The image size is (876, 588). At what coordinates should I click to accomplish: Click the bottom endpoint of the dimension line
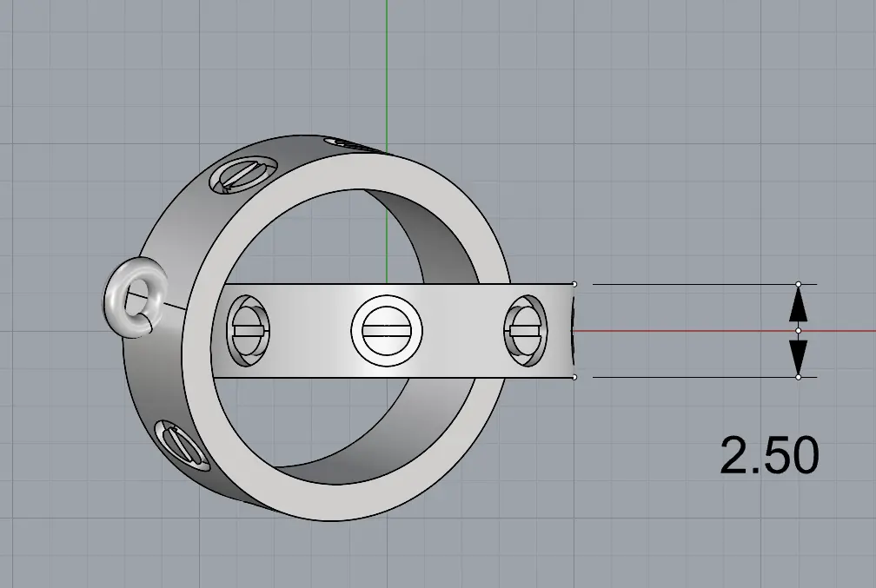[x=799, y=377]
